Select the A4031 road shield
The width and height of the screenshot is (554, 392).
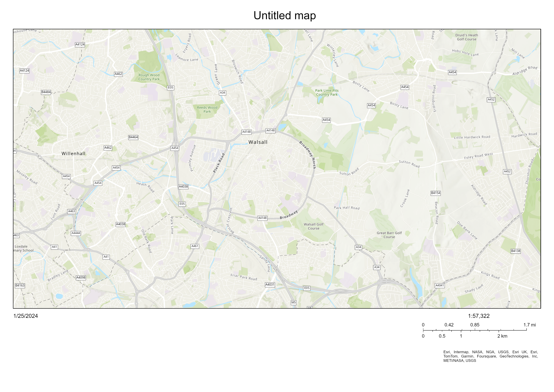[x=270, y=285]
